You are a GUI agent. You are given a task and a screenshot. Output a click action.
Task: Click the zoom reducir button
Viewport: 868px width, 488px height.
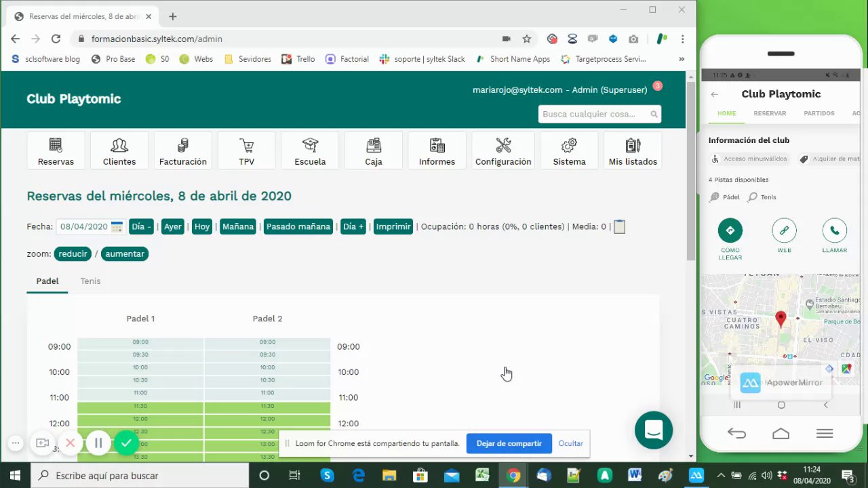(x=73, y=253)
